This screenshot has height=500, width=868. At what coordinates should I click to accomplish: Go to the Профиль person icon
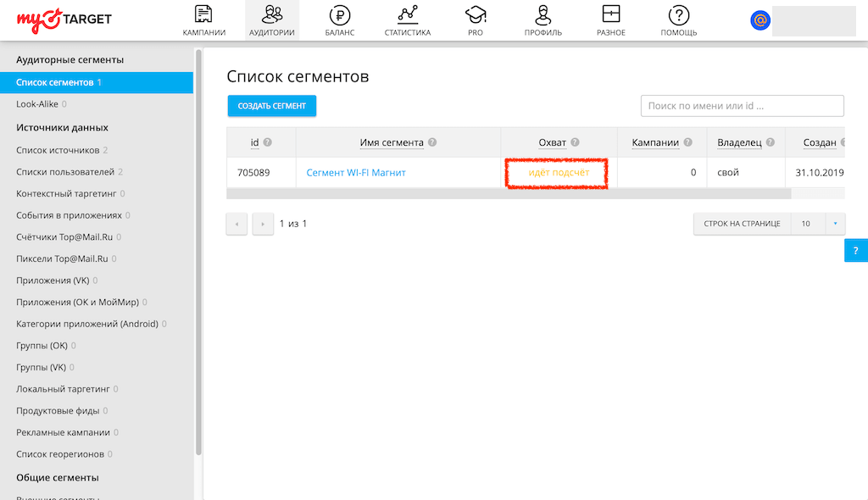coord(543,14)
